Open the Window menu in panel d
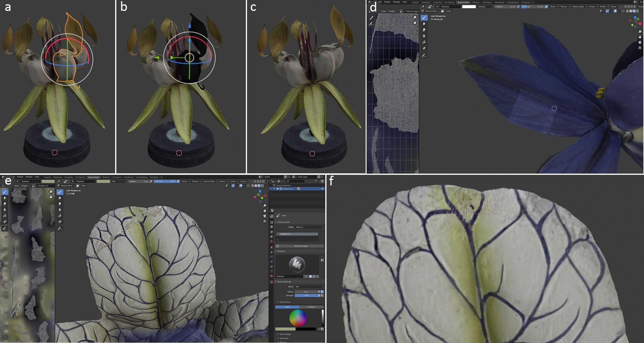The image size is (644, 343). (396, 2)
